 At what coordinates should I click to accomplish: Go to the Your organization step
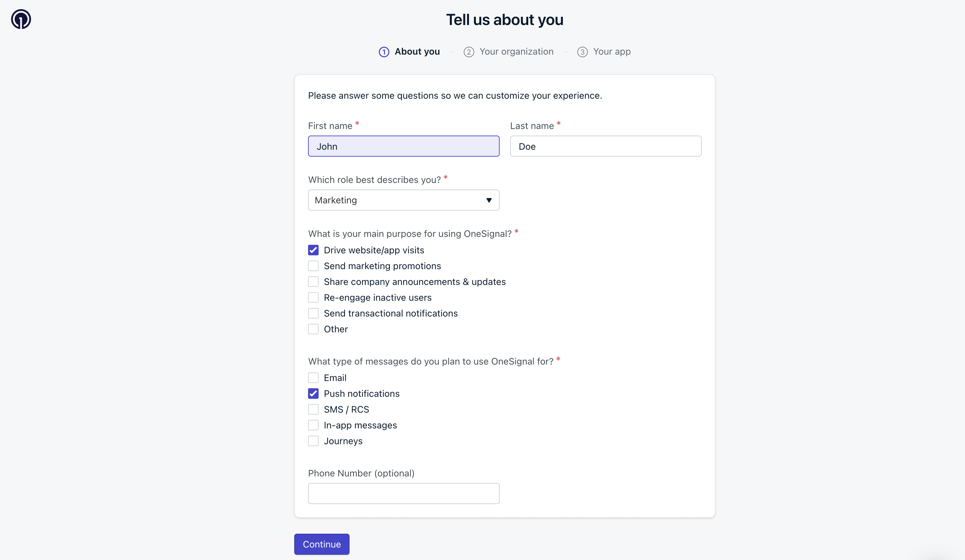coord(516,52)
